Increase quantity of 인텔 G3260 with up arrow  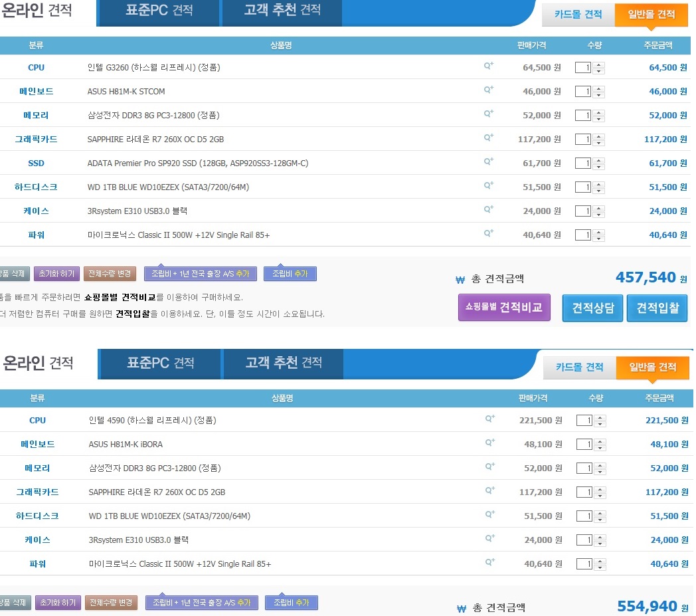tap(599, 64)
